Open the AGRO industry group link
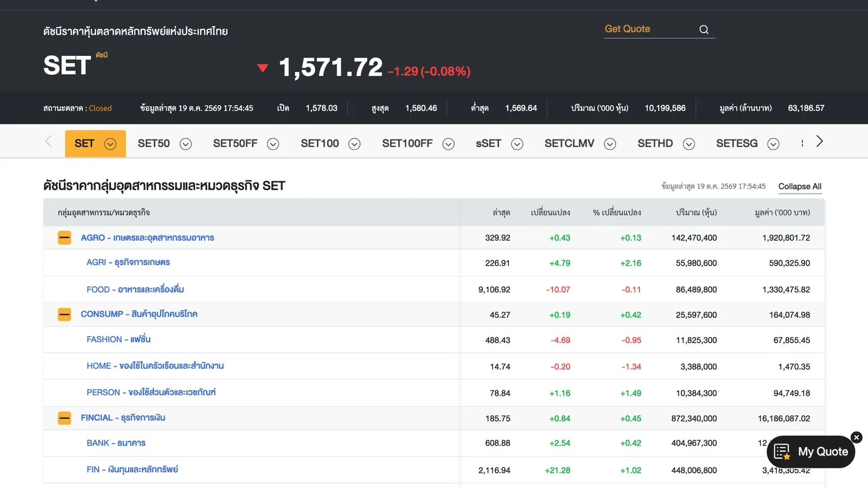This screenshot has height=488, width=868. [148, 237]
